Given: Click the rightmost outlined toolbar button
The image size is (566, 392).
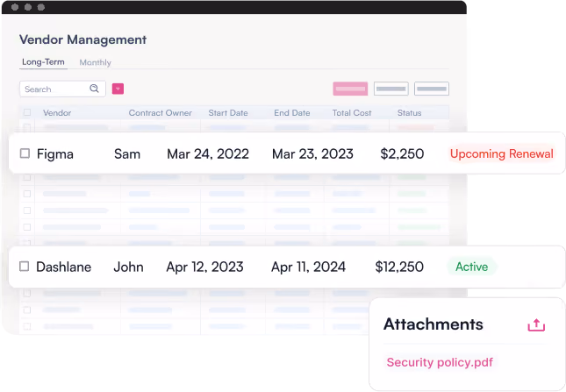Looking at the screenshot, I should [x=432, y=89].
